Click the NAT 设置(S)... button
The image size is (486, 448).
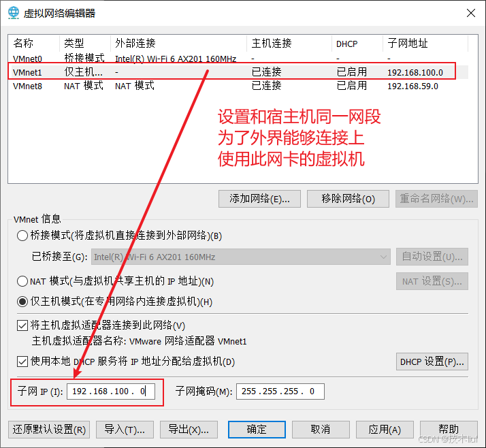tap(432, 281)
